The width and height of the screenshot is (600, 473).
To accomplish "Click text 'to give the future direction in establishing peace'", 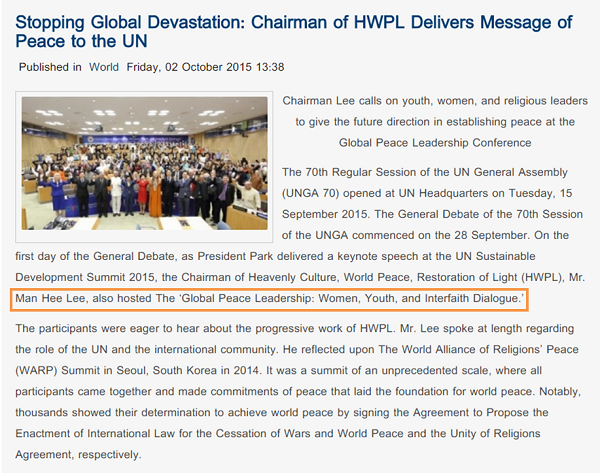I will [x=419, y=122].
